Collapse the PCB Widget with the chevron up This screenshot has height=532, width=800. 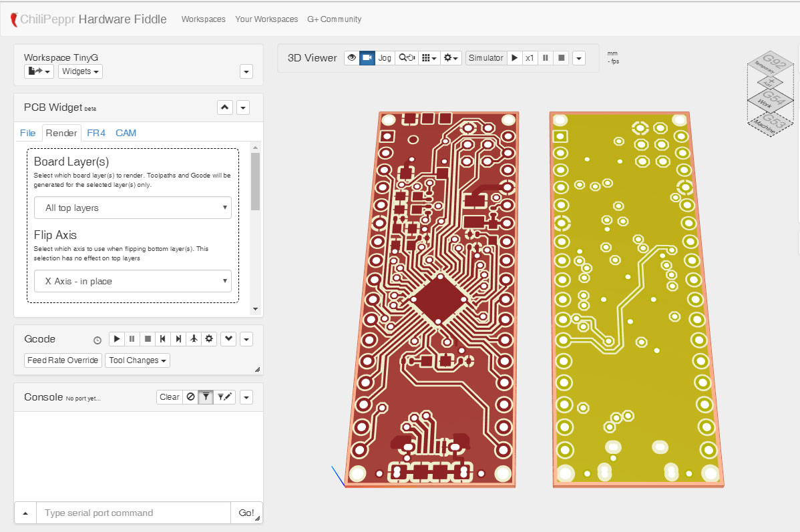point(224,107)
